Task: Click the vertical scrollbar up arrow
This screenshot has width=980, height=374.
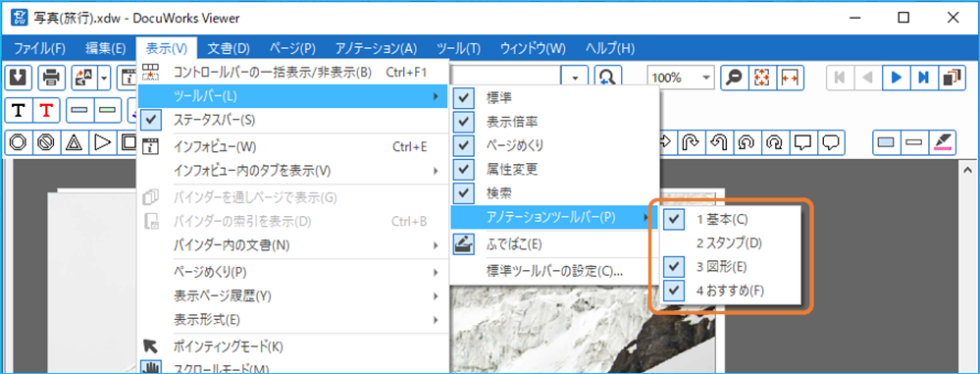Action: 968,170
